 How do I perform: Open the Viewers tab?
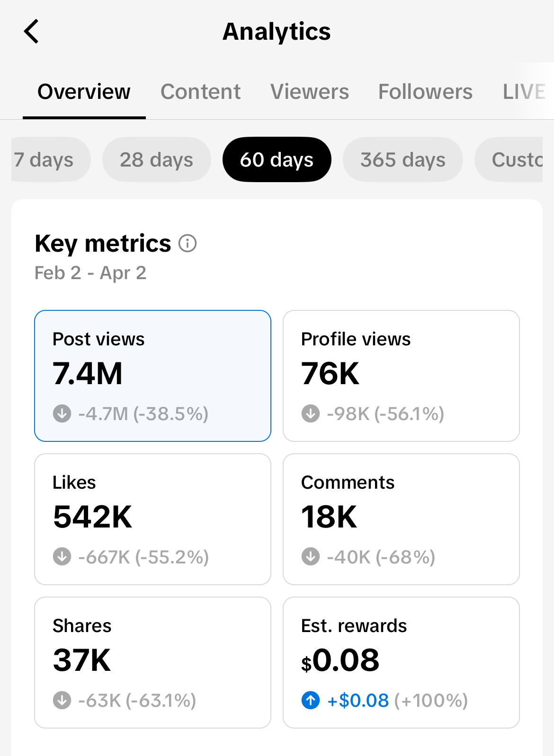[310, 92]
